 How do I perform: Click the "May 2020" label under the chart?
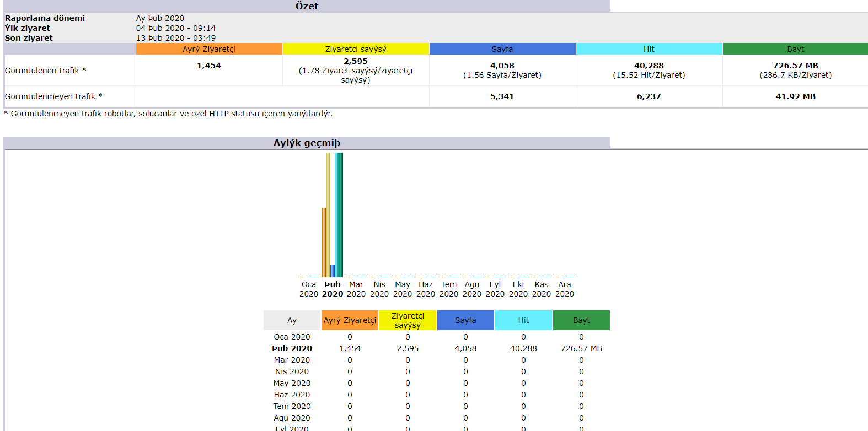(403, 289)
